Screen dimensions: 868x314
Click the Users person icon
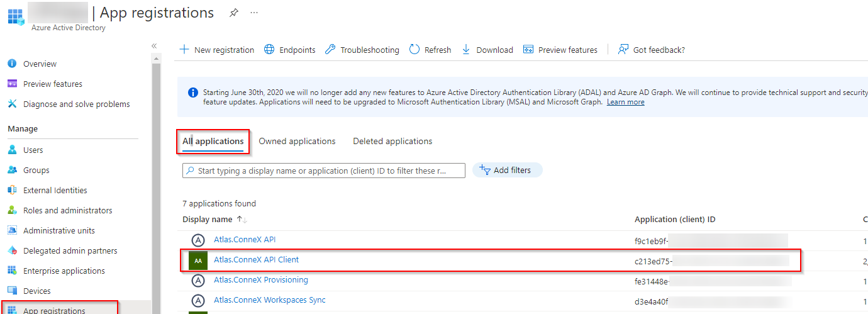click(x=12, y=150)
